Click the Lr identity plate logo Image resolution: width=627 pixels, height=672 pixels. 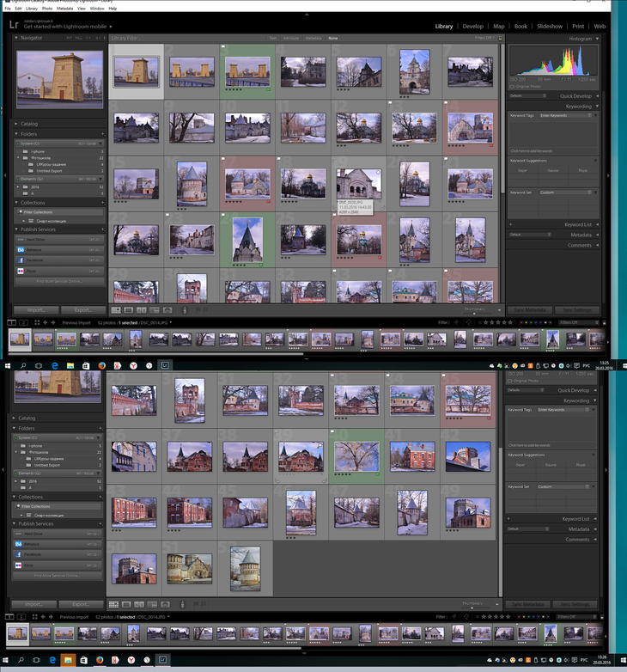click(14, 24)
